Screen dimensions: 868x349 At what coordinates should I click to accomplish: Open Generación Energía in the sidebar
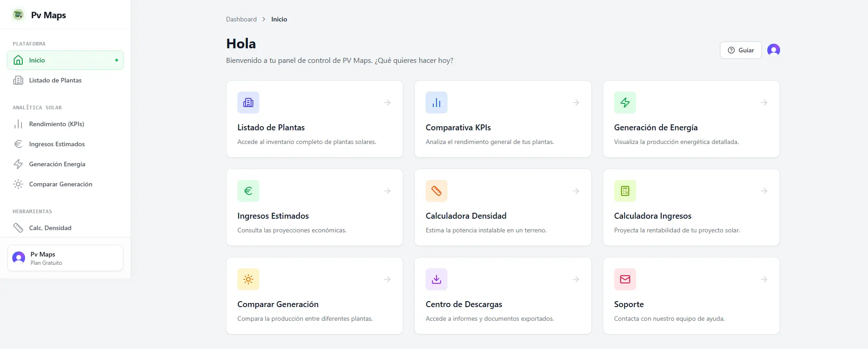click(65, 164)
